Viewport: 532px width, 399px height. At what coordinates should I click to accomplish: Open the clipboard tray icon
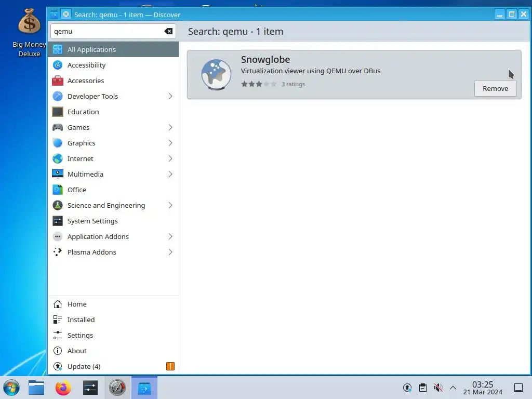coord(423,388)
